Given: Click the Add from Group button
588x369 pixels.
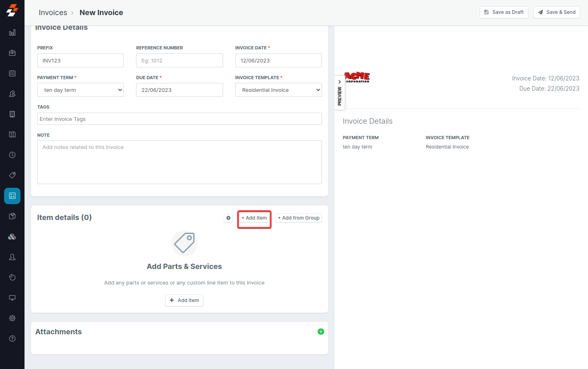Looking at the screenshot, I should click(298, 218).
